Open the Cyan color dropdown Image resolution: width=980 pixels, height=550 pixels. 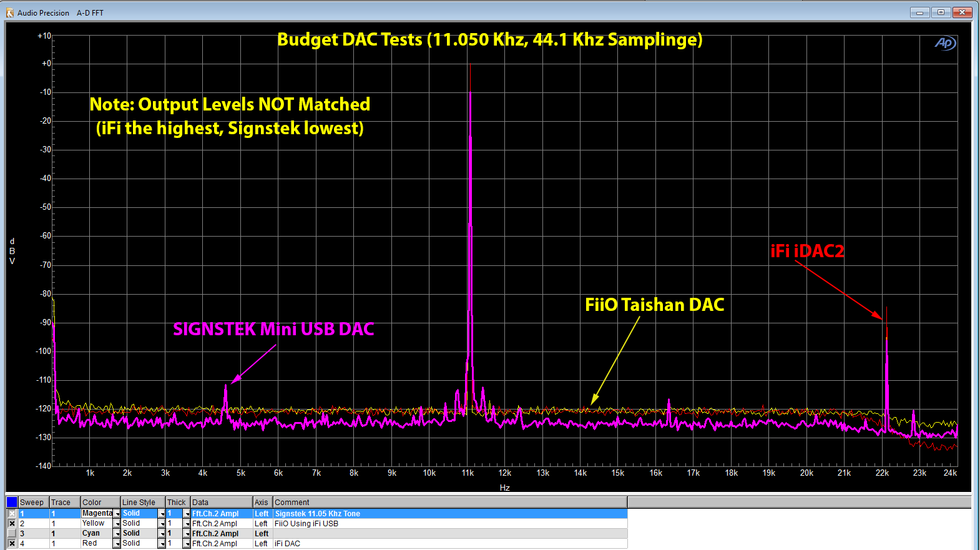coord(117,534)
